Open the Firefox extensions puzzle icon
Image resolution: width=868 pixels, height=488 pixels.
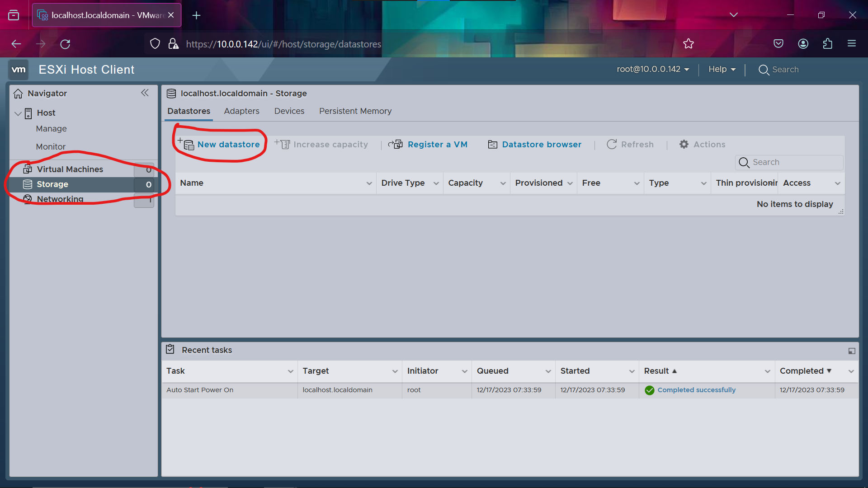pyautogui.click(x=828, y=44)
